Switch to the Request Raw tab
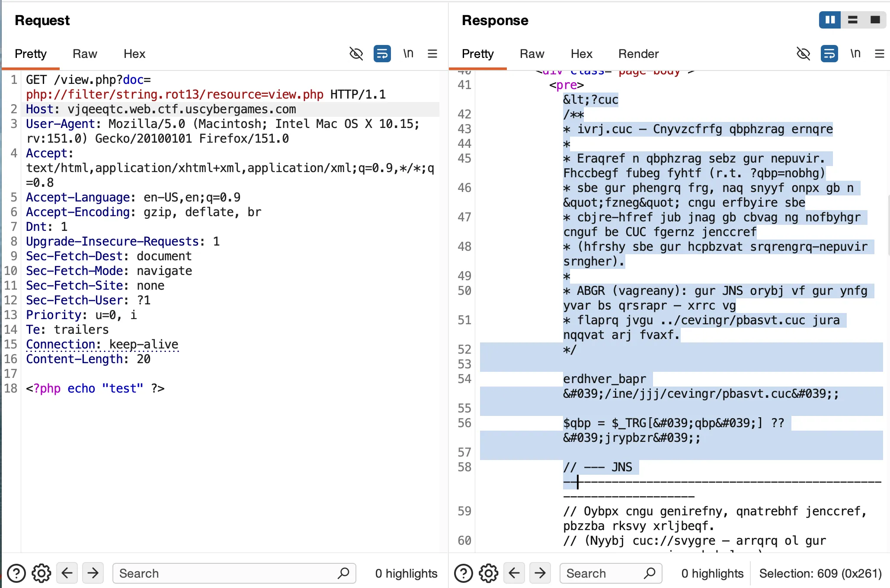This screenshot has width=890, height=588. pos(85,54)
